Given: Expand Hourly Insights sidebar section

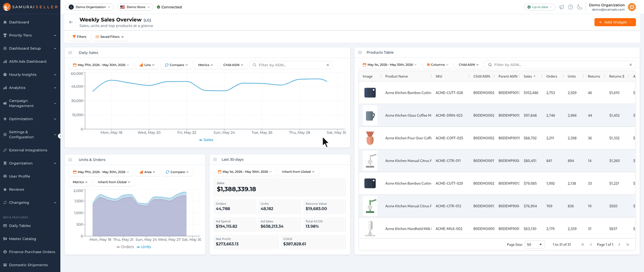Looking at the screenshot, I should click(30, 75).
